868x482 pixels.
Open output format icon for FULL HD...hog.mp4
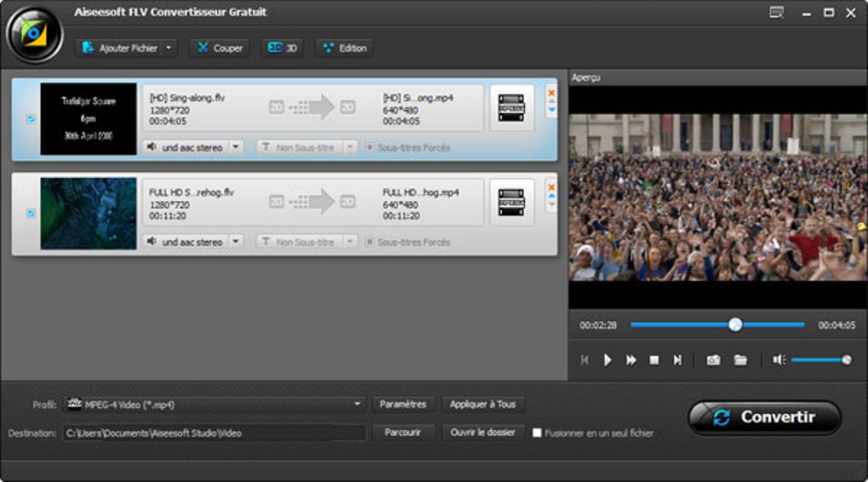pyautogui.click(x=511, y=202)
